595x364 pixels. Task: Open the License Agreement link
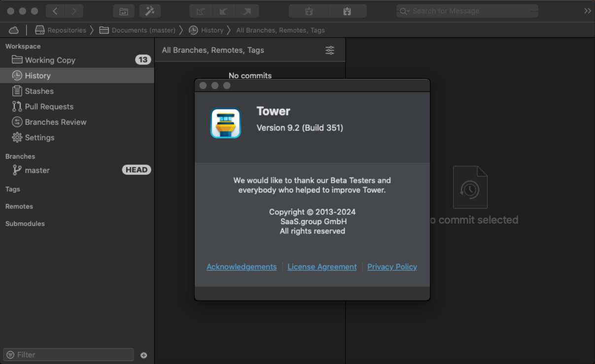tap(322, 267)
